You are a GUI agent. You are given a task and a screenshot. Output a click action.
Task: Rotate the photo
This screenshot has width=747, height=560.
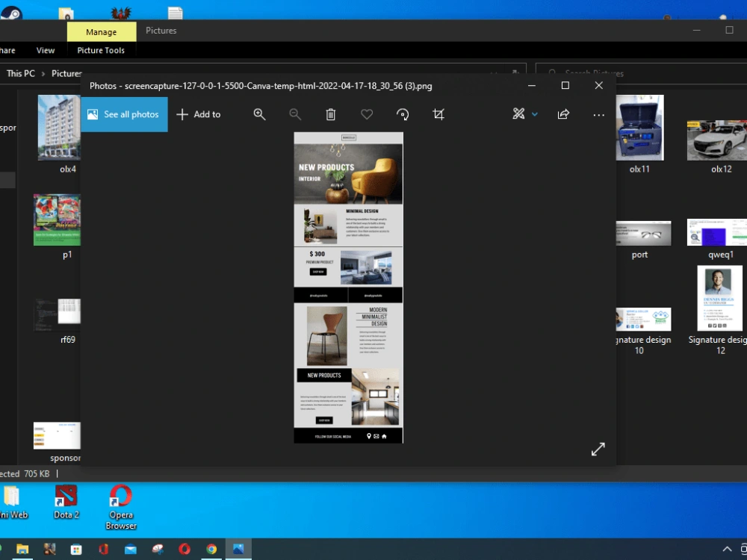point(403,114)
